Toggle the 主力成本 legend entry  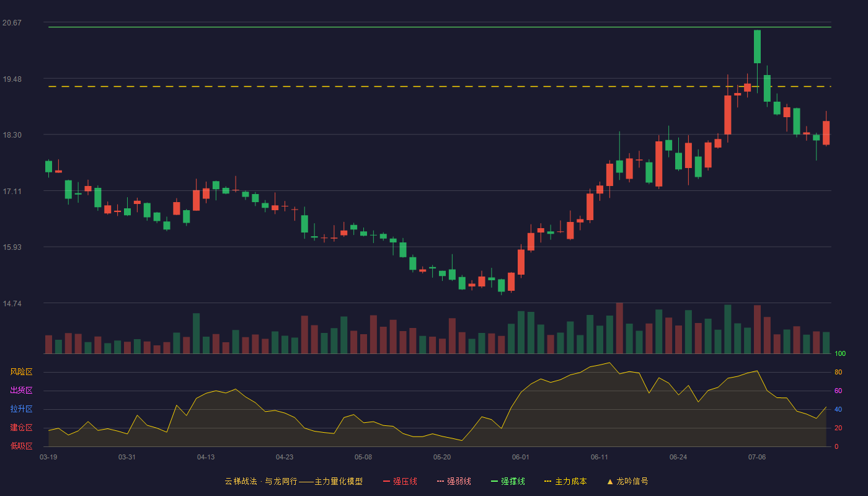tap(565, 481)
